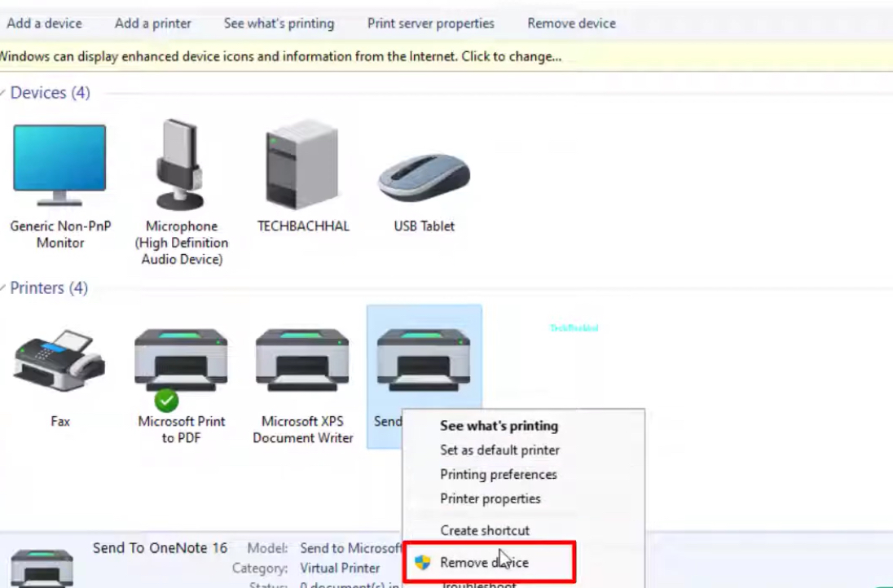This screenshot has height=588, width=893.
Task: Click Add a printer in toolbar
Action: click(152, 24)
